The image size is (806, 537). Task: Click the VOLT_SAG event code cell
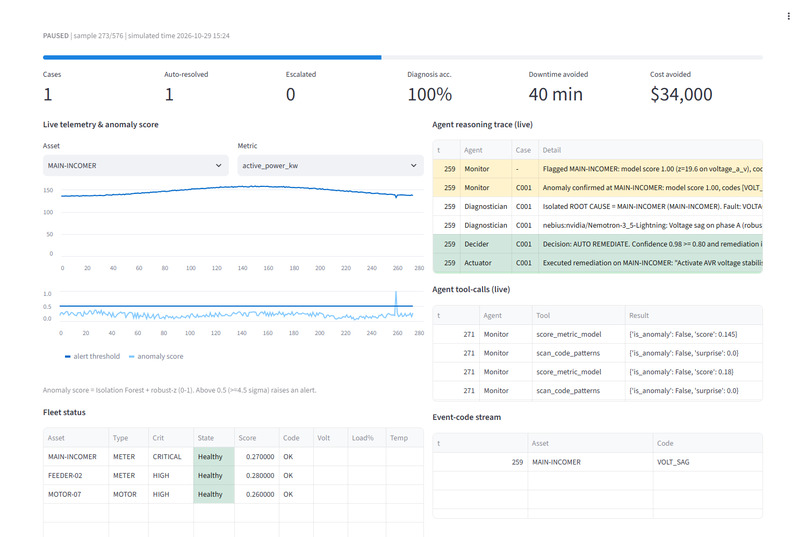click(708, 462)
